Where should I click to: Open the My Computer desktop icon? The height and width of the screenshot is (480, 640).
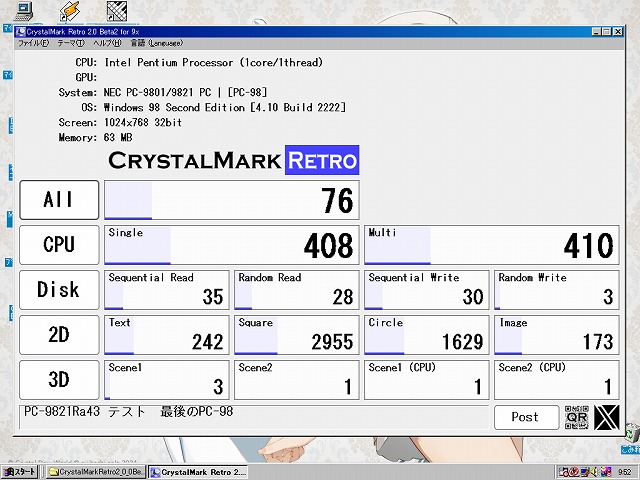(x=23, y=11)
